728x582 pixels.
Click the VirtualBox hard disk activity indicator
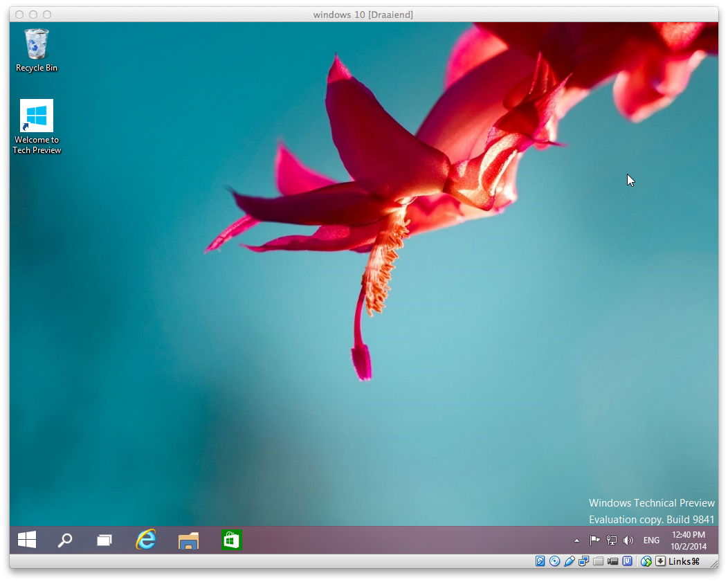click(x=540, y=561)
